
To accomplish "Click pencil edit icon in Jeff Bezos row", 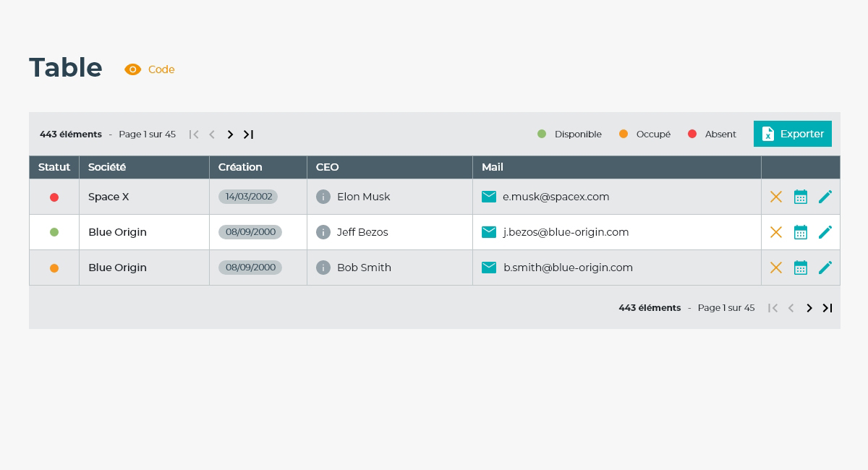I will point(825,232).
